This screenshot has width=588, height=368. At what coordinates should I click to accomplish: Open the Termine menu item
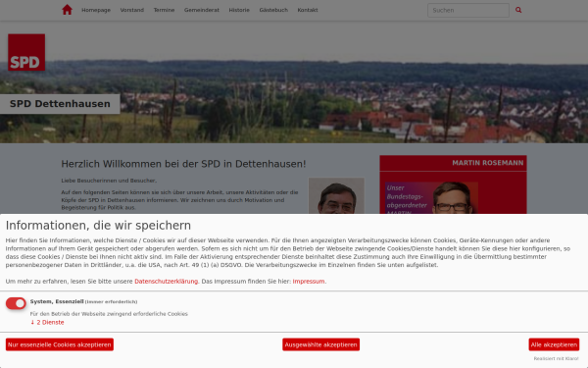coord(164,10)
